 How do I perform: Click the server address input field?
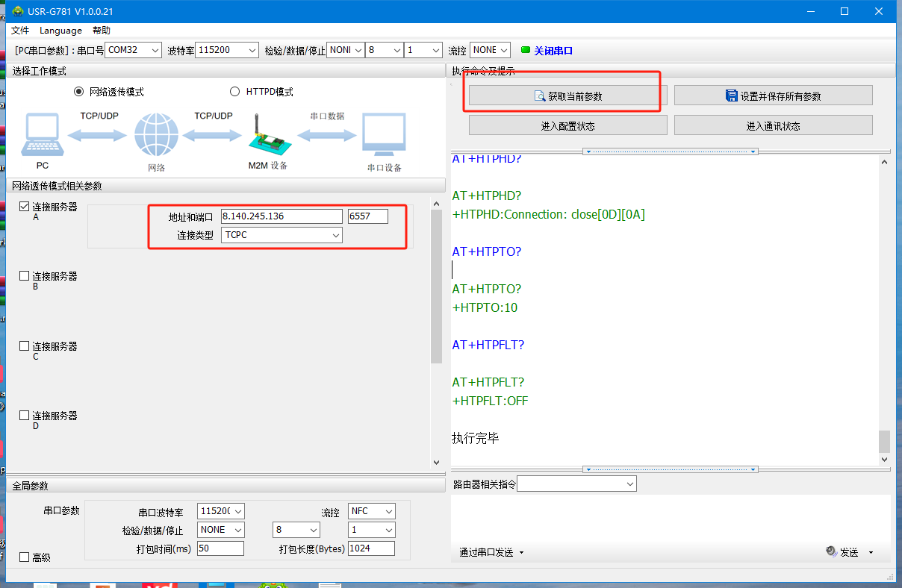281,216
